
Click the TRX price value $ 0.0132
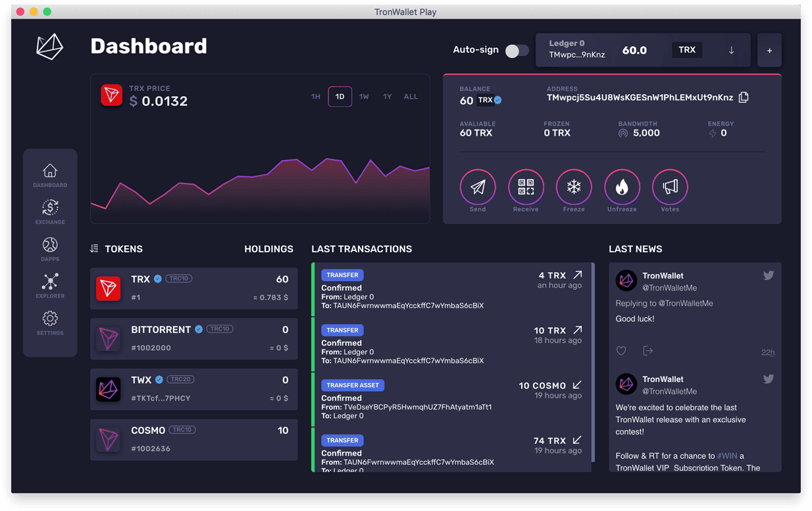click(159, 101)
